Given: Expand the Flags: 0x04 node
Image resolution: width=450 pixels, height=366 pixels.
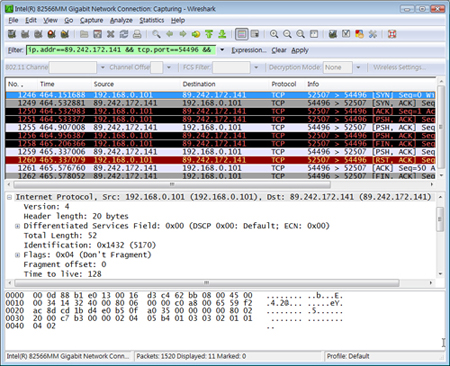Looking at the screenshot, I should tap(17, 255).
